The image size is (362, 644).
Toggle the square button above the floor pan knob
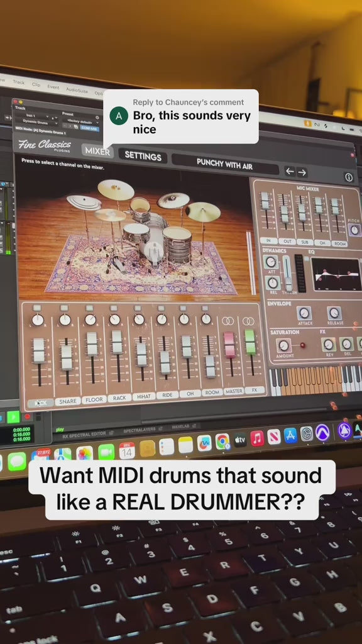coord(89,308)
